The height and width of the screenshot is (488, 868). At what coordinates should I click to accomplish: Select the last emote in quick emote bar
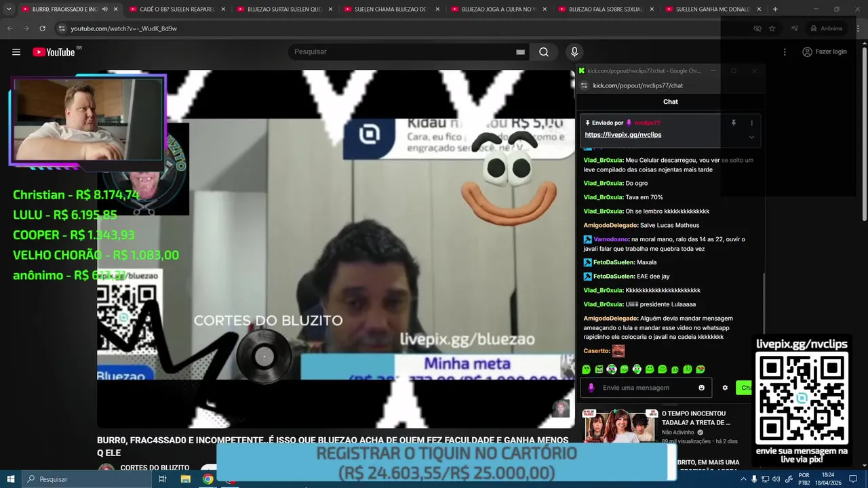[x=701, y=369]
